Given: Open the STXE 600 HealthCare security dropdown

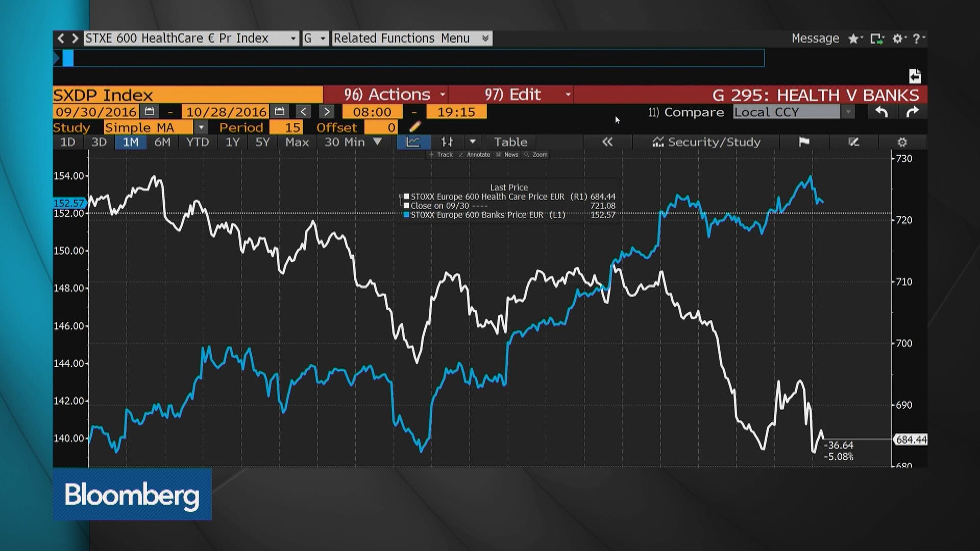Looking at the screenshot, I should click(x=191, y=38).
